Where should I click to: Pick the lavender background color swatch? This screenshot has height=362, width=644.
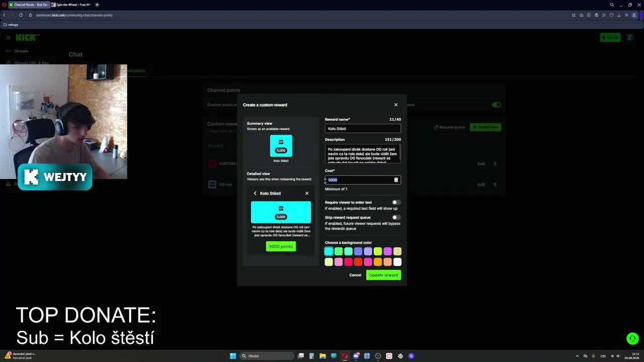point(368,251)
